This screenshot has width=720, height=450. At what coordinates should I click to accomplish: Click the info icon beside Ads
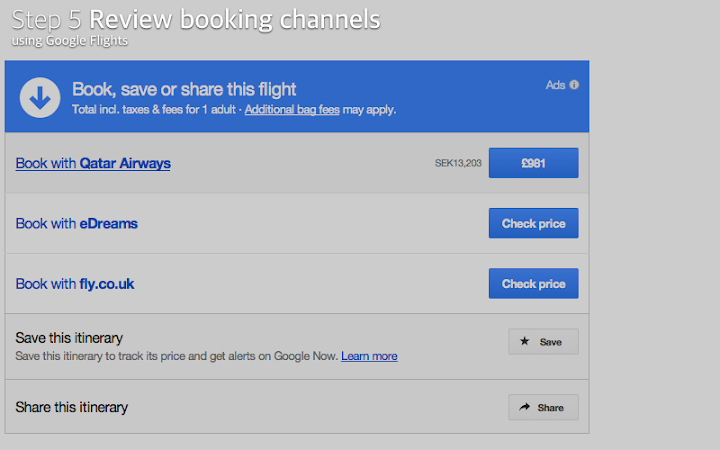tap(574, 85)
